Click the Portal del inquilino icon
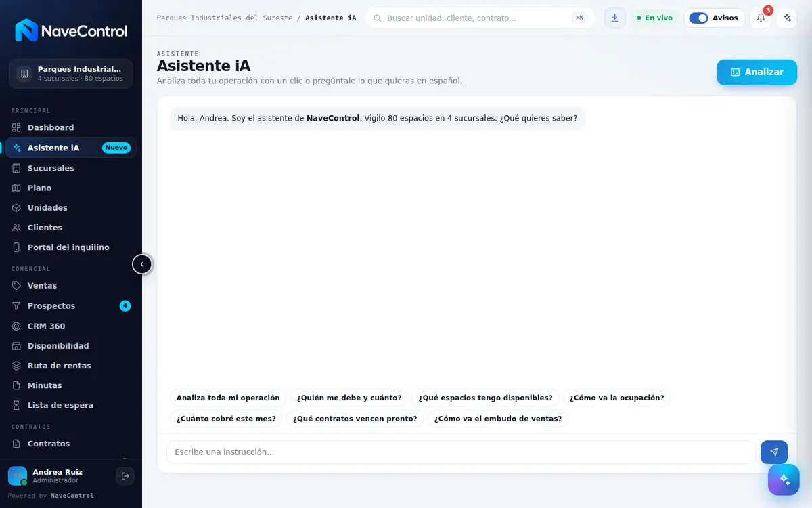This screenshot has height=508, width=812. click(x=17, y=247)
